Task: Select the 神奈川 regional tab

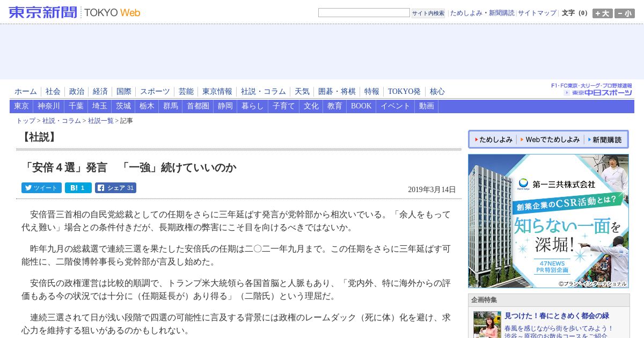Action: point(49,106)
